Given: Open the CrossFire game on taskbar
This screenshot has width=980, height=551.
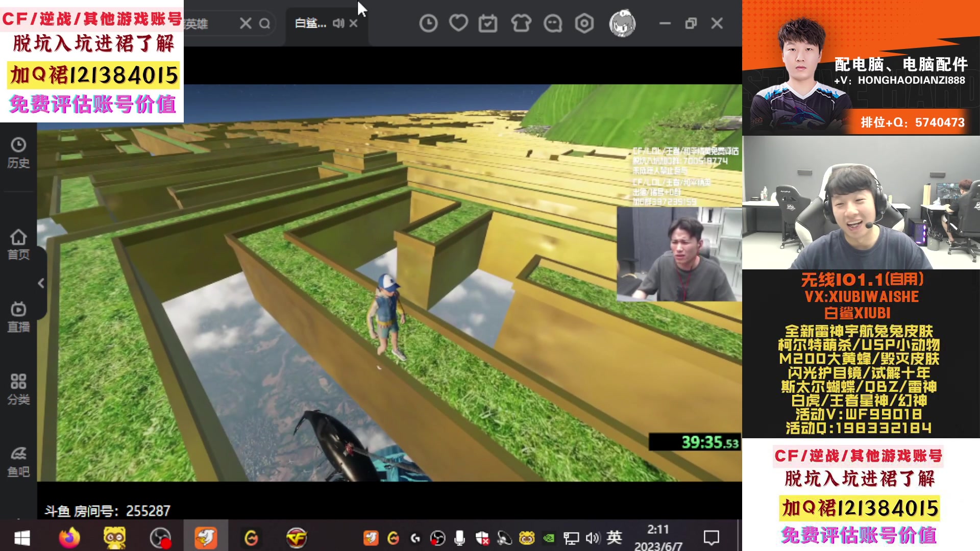Looking at the screenshot, I should (297, 538).
